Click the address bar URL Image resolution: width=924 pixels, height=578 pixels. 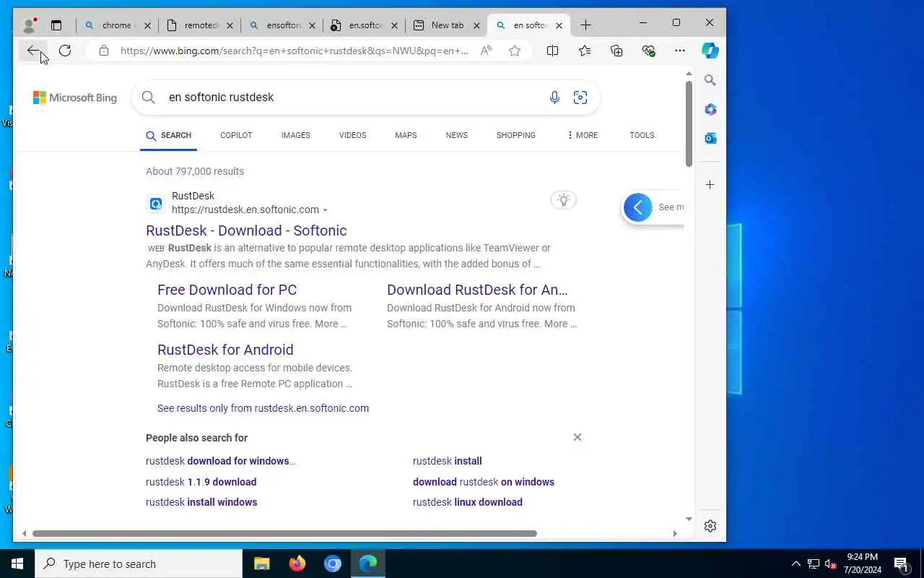[295, 51]
